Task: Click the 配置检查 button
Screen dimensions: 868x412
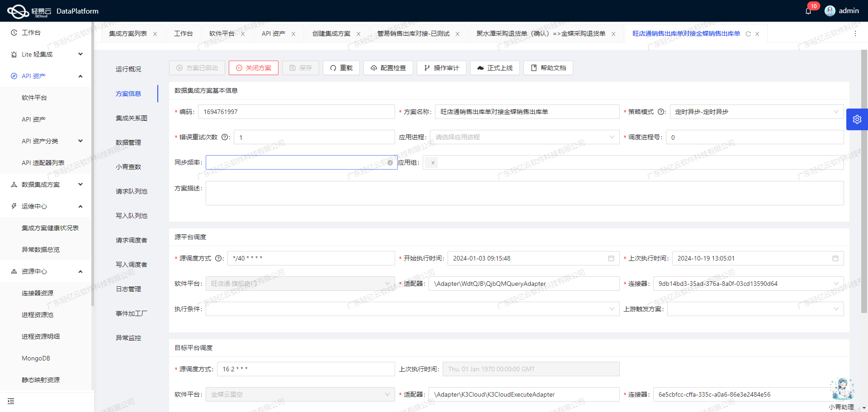Action: click(x=388, y=68)
